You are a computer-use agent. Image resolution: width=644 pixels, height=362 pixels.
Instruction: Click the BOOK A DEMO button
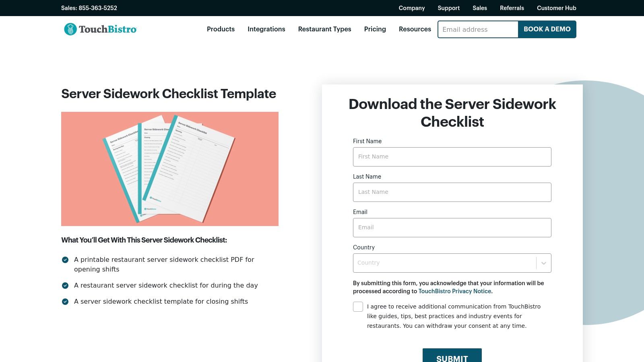click(x=547, y=29)
